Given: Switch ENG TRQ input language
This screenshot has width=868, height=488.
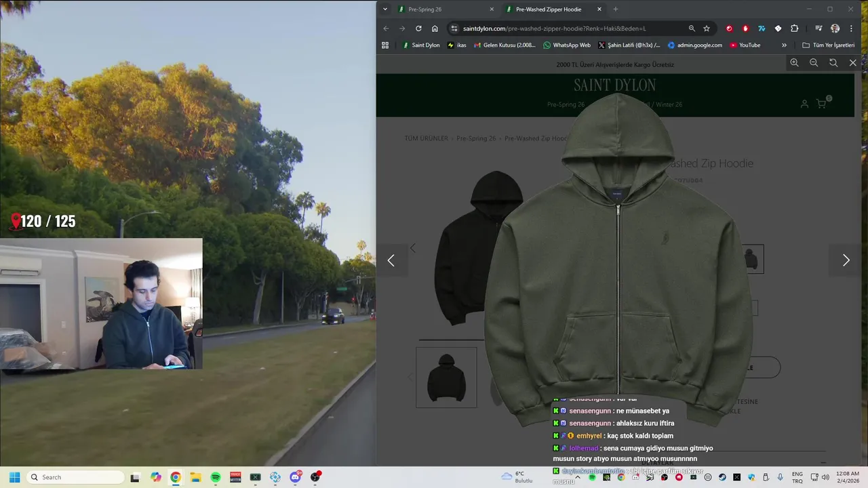Looking at the screenshot, I should (x=797, y=477).
